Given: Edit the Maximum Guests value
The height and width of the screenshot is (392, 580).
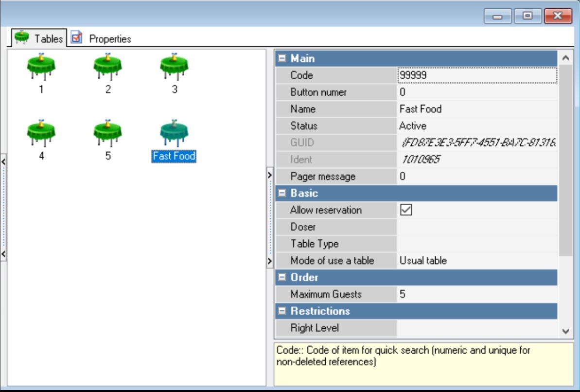Looking at the screenshot, I should [477, 294].
